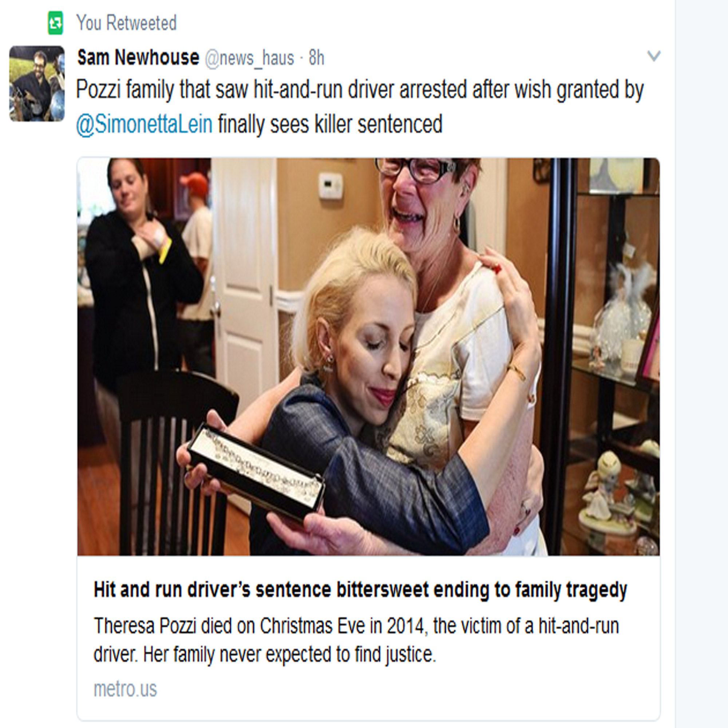728x728 pixels.
Task: Click the "You Retweeted" label
Action: [127, 23]
